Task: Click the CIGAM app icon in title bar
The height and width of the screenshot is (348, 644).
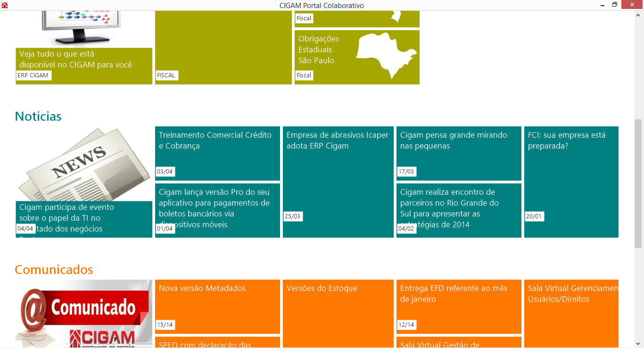Action: coord(5,5)
